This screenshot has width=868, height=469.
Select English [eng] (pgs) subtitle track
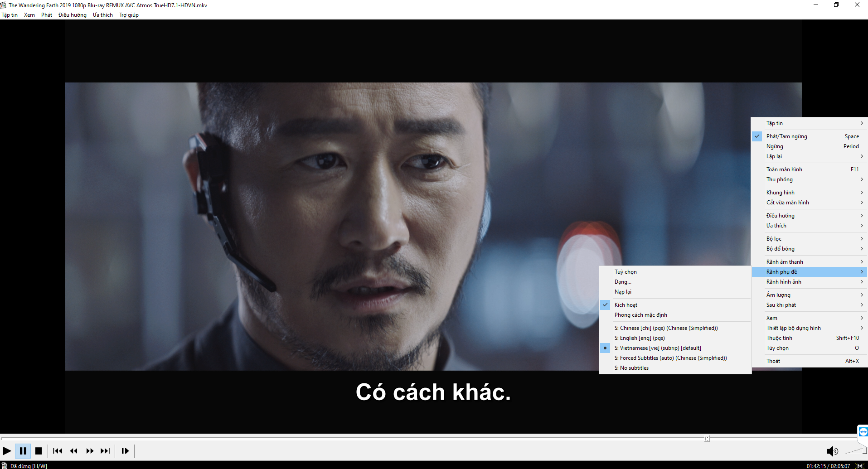point(675,338)
